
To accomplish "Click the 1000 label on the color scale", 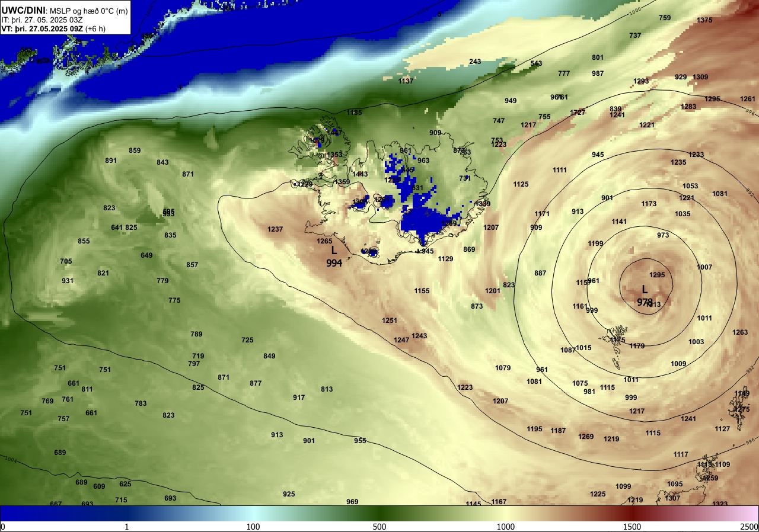I will [506, 527].
